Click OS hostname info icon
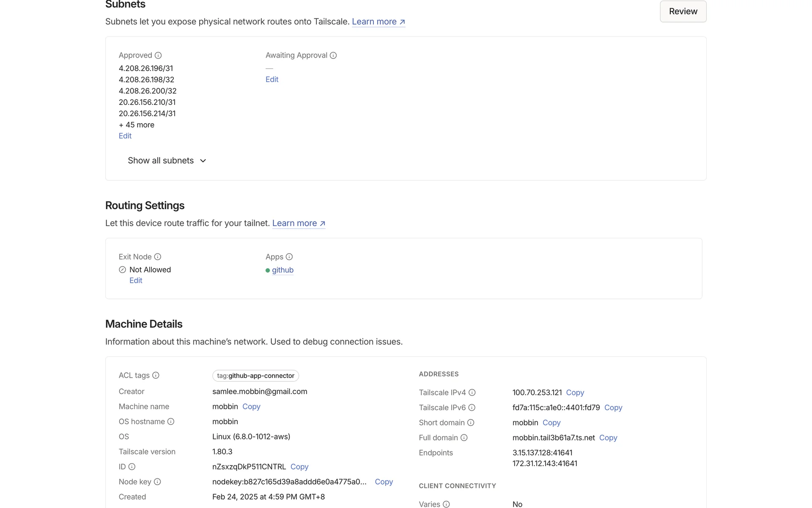 [x=171, y=422]
